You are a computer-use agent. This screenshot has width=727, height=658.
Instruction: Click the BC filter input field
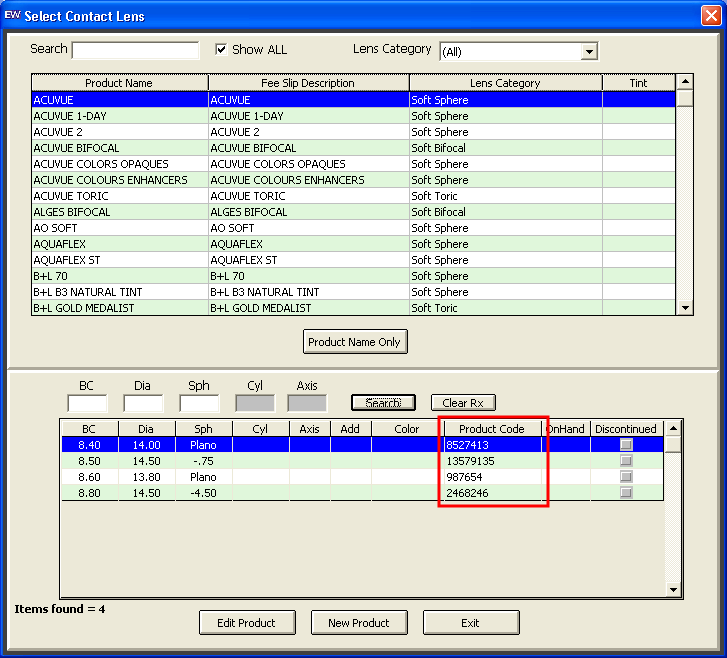87,403
